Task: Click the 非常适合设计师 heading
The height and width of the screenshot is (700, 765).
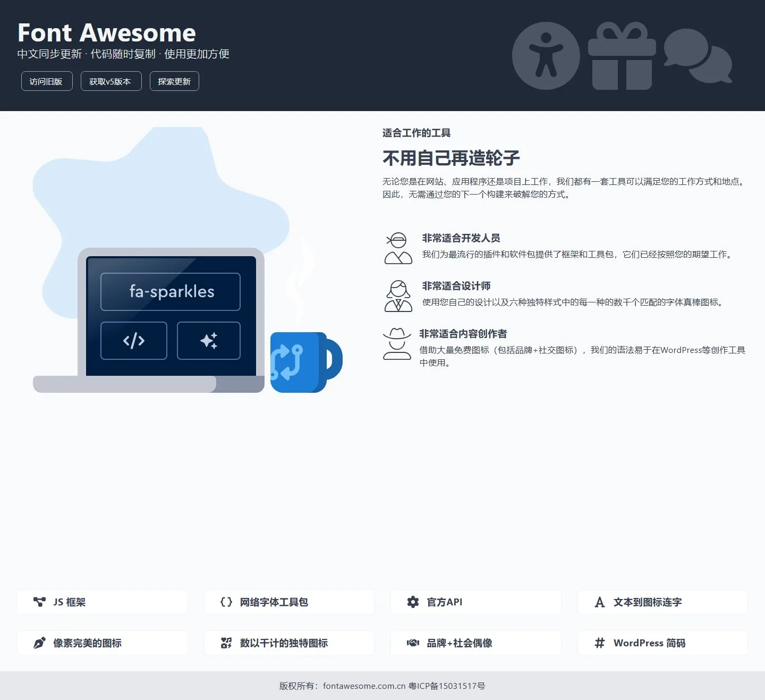Action: coord(456,286)
